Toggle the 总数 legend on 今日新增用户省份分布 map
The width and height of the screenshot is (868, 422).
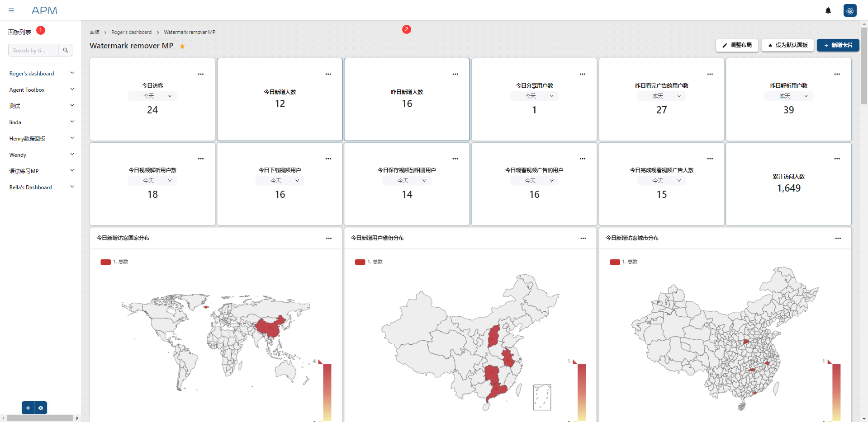pyautogui.click(x=369, y=262)
